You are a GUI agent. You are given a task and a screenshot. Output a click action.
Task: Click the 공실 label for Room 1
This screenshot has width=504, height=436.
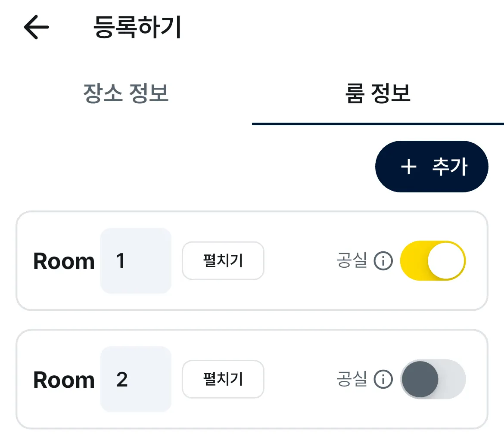click(x=352, y=261)
